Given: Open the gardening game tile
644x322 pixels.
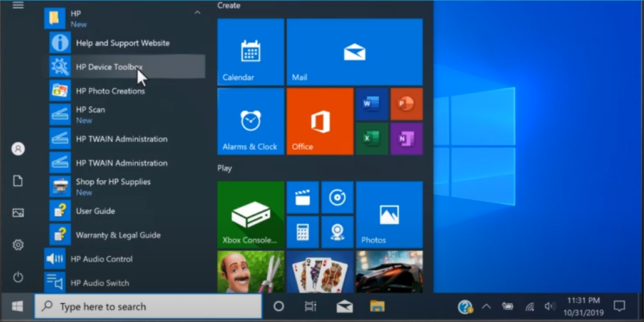Looking at the screenshot, I should point(250,272).
